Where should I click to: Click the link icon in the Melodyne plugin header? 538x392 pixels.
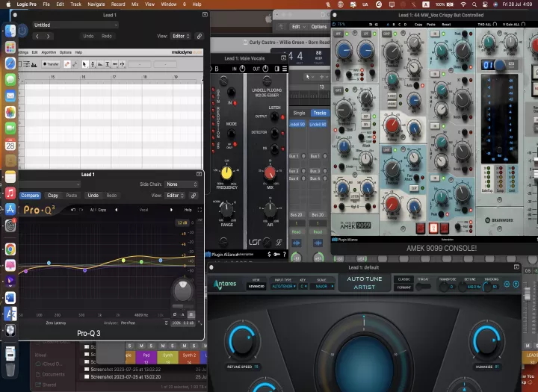pyautogui.click(x=199, y=36)
